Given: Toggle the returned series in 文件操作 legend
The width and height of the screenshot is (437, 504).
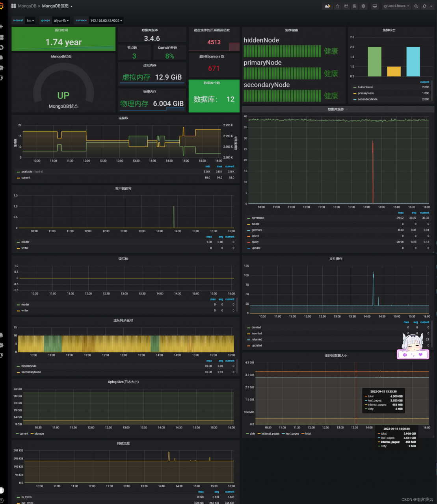Looking at the screenshot, I should click(x=257, y=339).
